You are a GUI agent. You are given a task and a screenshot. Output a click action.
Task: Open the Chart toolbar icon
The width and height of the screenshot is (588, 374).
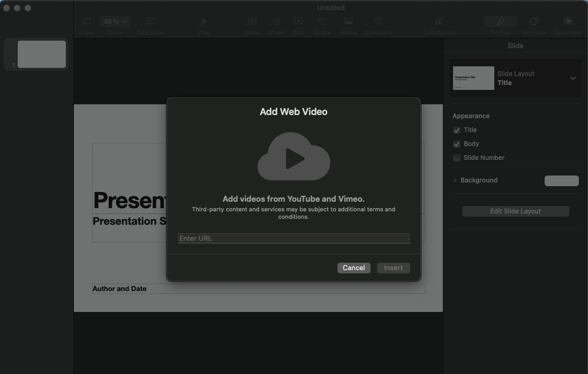pyautogui.click(x=276, y=21)
